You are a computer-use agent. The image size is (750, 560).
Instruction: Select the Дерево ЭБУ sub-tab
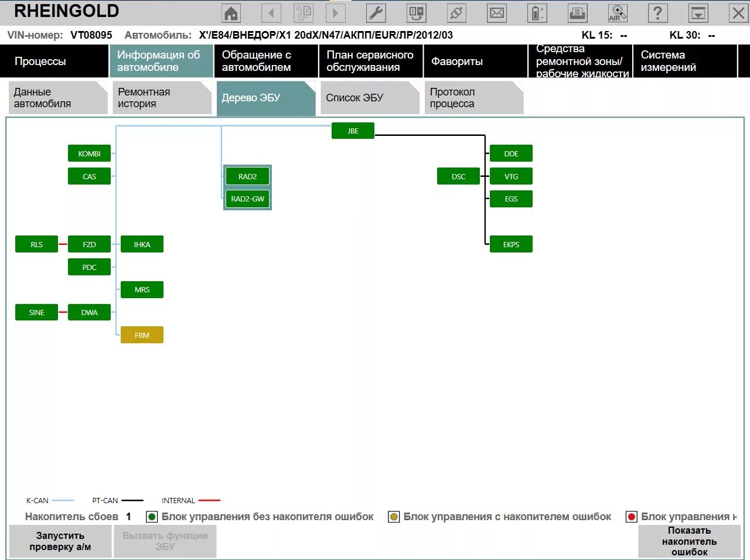click(266, 98)
